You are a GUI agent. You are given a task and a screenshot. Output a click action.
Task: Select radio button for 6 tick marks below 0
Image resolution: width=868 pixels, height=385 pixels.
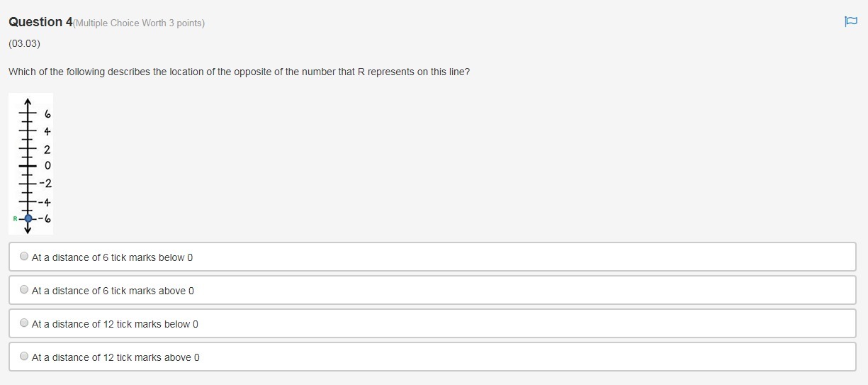click(25, 257)
